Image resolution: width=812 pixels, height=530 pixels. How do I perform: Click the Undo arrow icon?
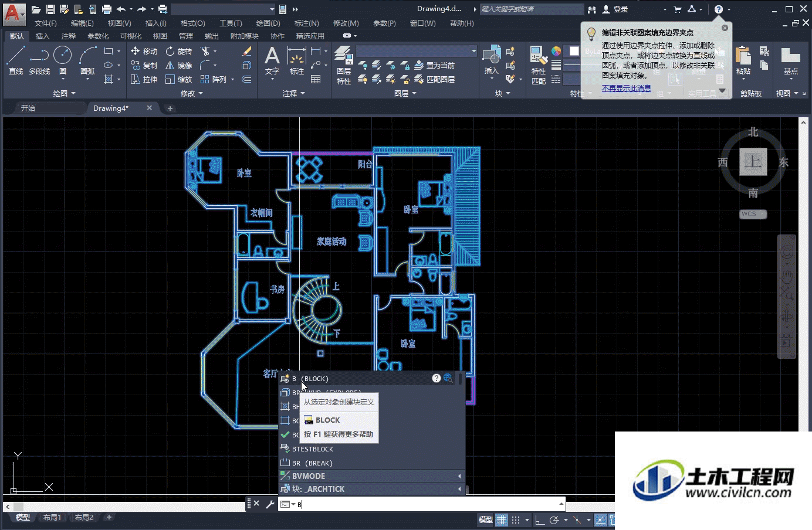click(121, 9)
